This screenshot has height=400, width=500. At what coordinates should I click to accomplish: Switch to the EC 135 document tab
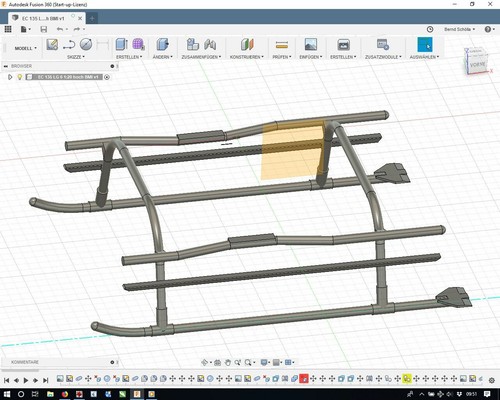coord(43,18)
